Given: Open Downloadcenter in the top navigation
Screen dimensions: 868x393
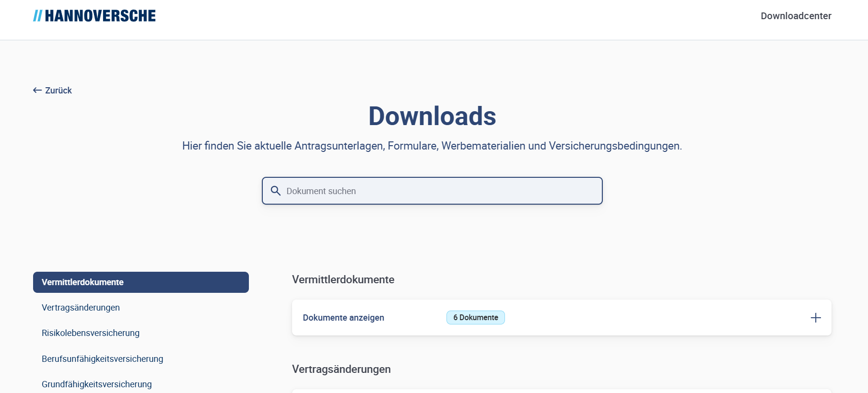Looking at the screenshot, I should click(796, 16).
